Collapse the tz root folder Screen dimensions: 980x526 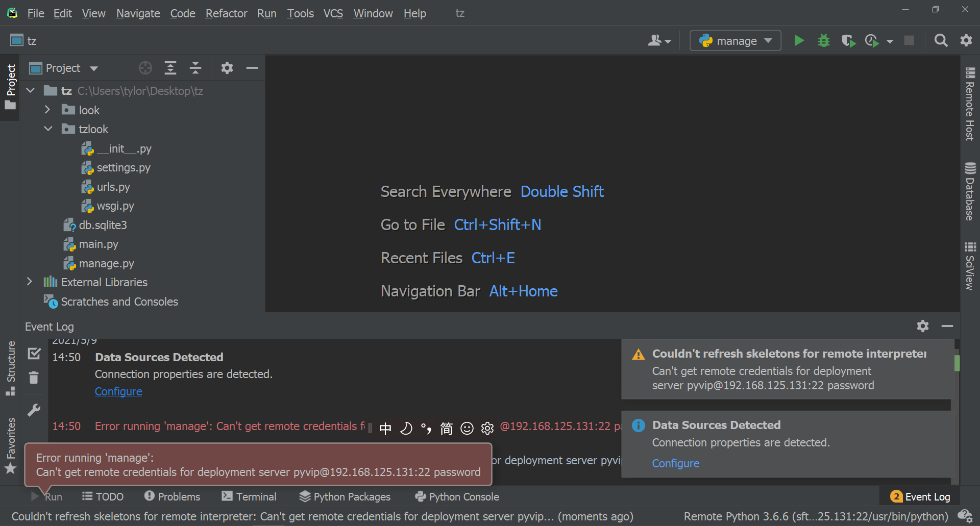tap(31, 91)
